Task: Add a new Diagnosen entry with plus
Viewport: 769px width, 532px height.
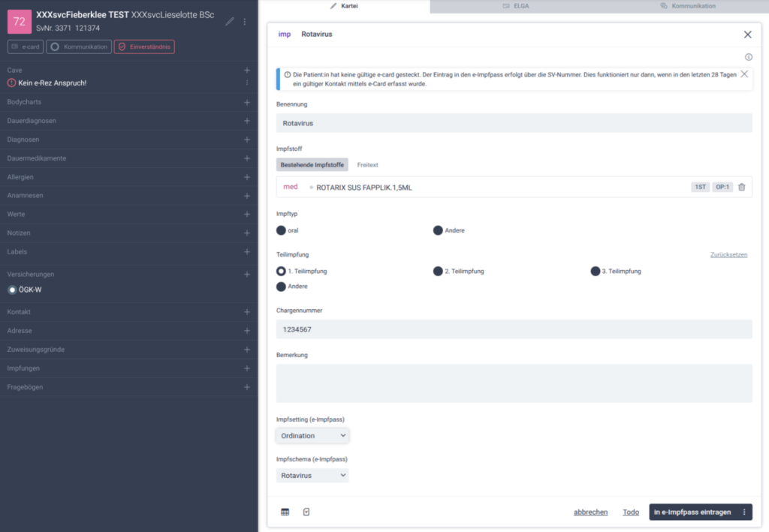Action: point(246,140)
